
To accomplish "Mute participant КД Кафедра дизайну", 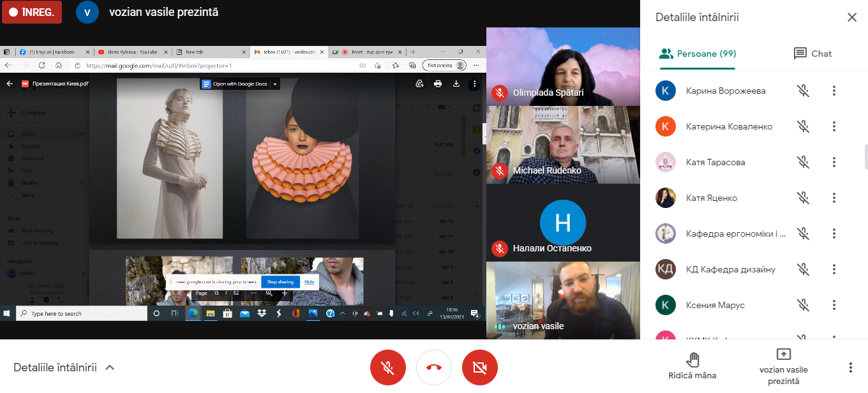I will pyautogui.click(x=803, y=270).
